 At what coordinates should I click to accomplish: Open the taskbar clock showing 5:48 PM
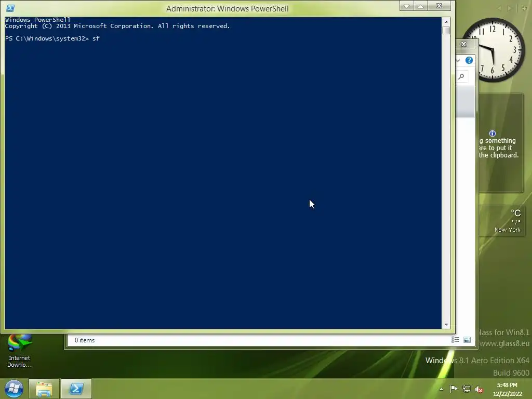[x=507, y=389]
